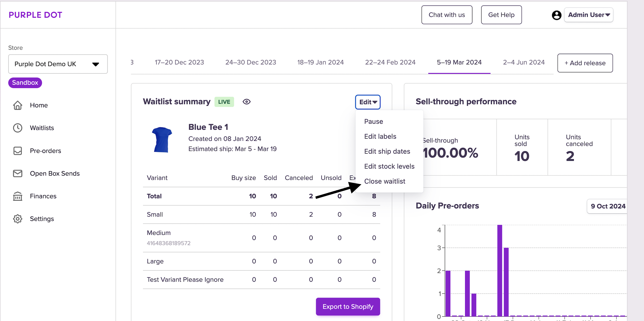The image size is (644, 321).
Task: Click the Blue Tee 1 product thumbnail
Action: pyautogui.click(x=162, y=139)
